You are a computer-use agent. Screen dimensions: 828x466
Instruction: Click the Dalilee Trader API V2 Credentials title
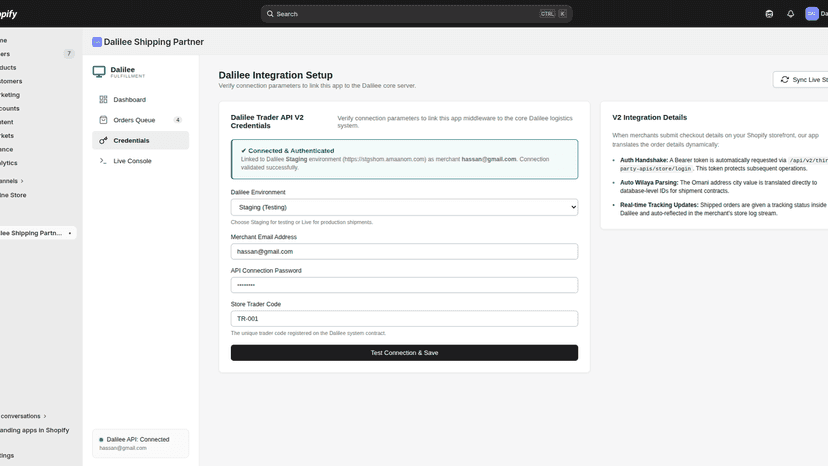tap(267, 122)
